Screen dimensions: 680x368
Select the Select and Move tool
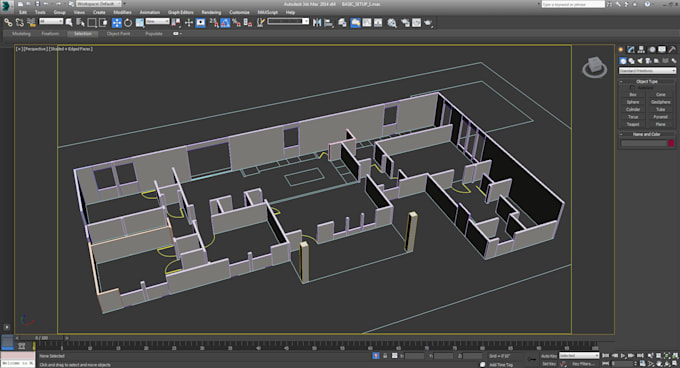tap(117, 23)
